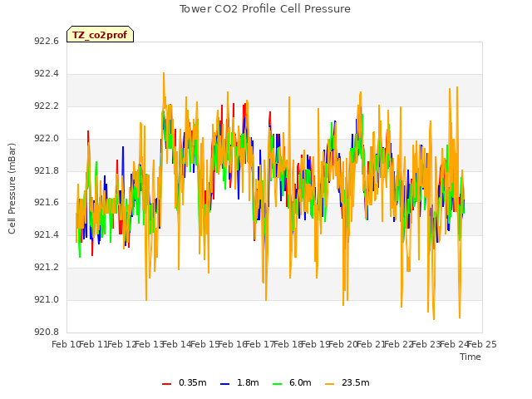Click the green 6.0m legend swatch
Viewport: 532px width, 399px height.
277,384
